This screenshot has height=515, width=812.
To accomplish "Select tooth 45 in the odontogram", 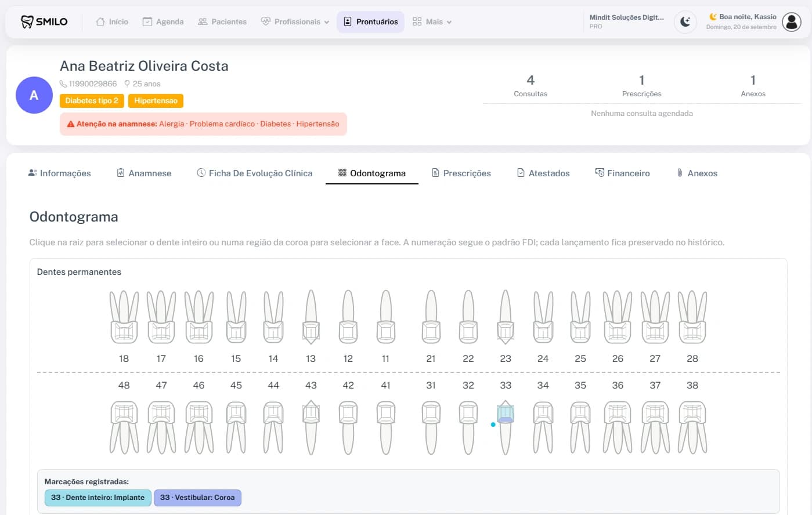I will 236,427.
